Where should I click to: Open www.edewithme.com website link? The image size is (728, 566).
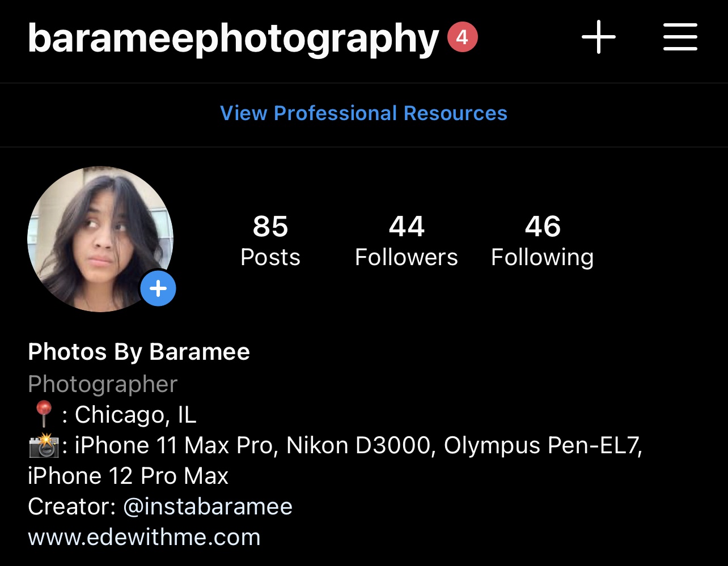[x=144, y=537]
